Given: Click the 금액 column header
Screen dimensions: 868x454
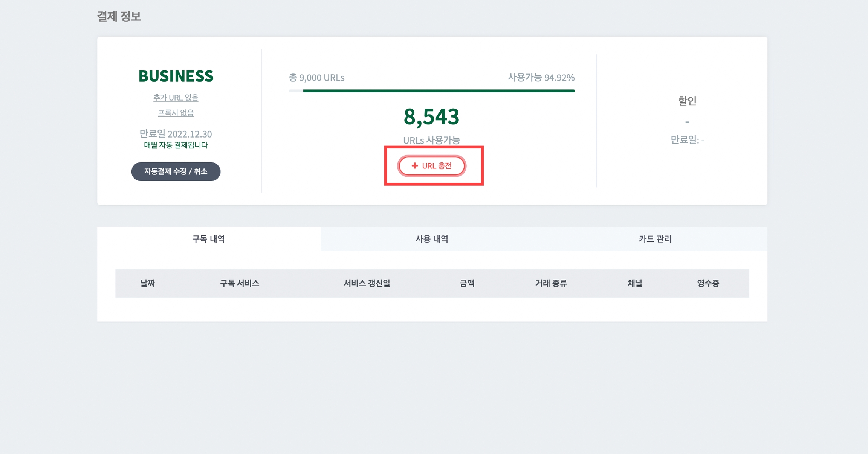Looking at the screenshot, I should coord(467,283).
